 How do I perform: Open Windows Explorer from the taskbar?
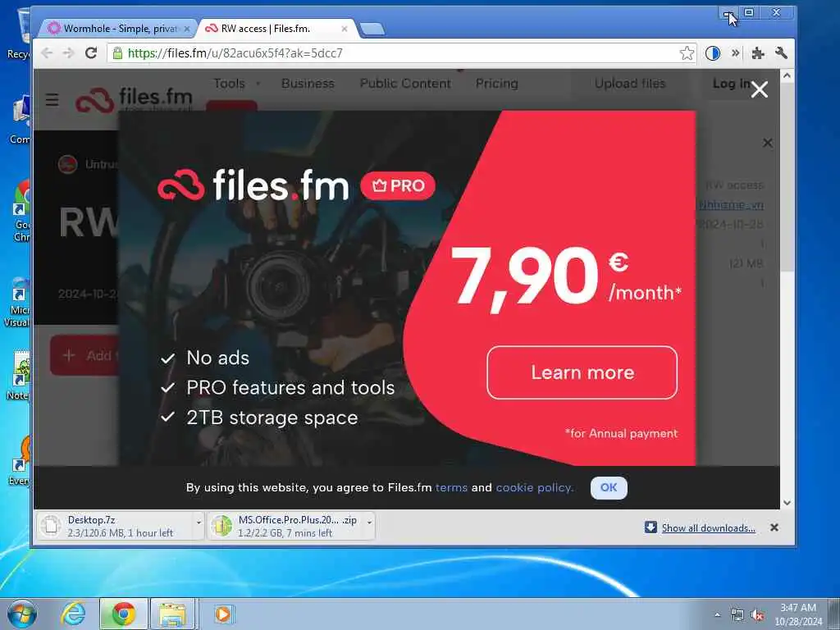click(x=172, y=614)
